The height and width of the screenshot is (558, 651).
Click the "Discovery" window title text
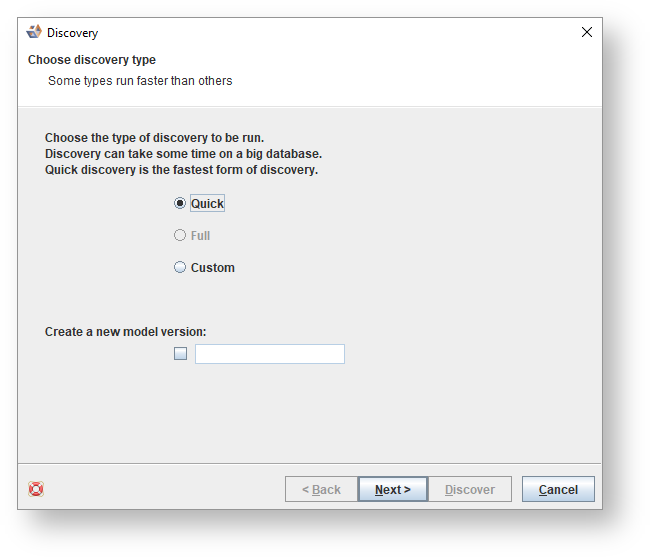72,33
